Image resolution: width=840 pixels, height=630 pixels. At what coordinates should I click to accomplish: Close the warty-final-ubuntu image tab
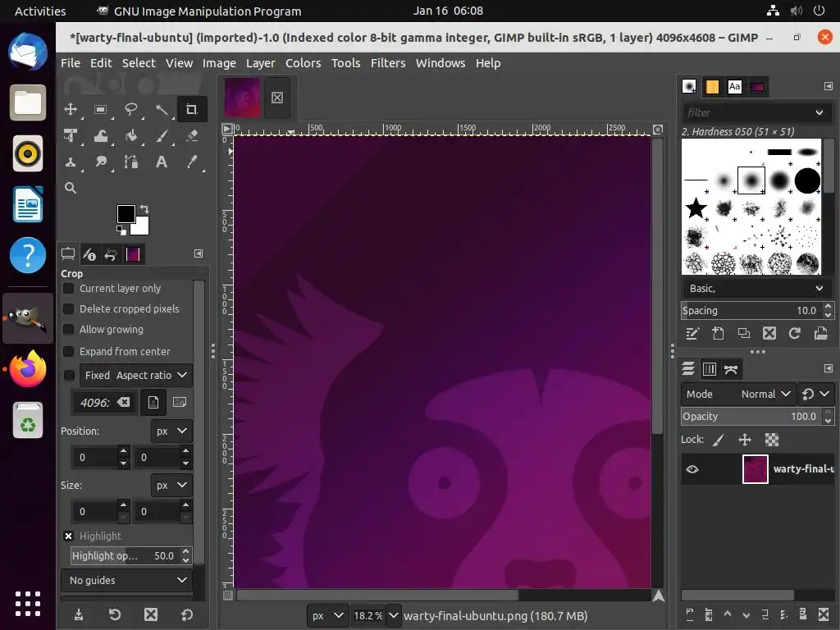(277, 98)
